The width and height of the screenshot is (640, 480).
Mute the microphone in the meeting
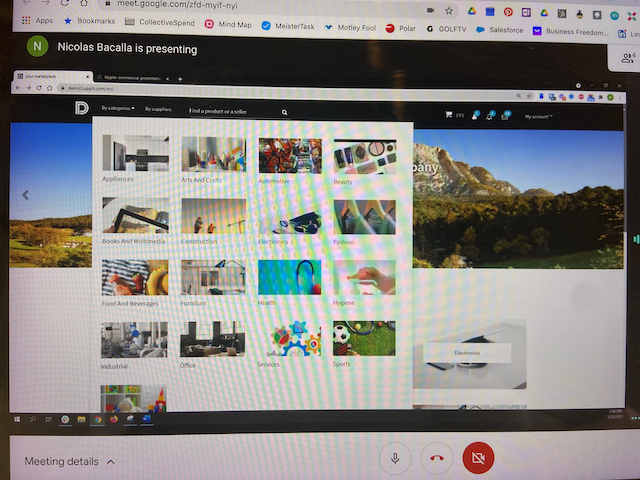point(396,458)
